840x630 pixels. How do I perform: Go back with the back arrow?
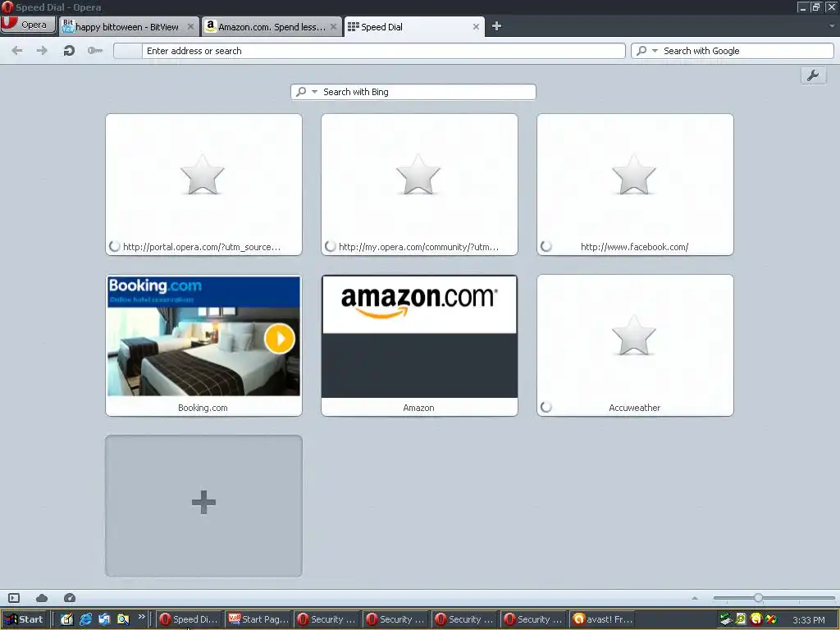tap(17, 50)
